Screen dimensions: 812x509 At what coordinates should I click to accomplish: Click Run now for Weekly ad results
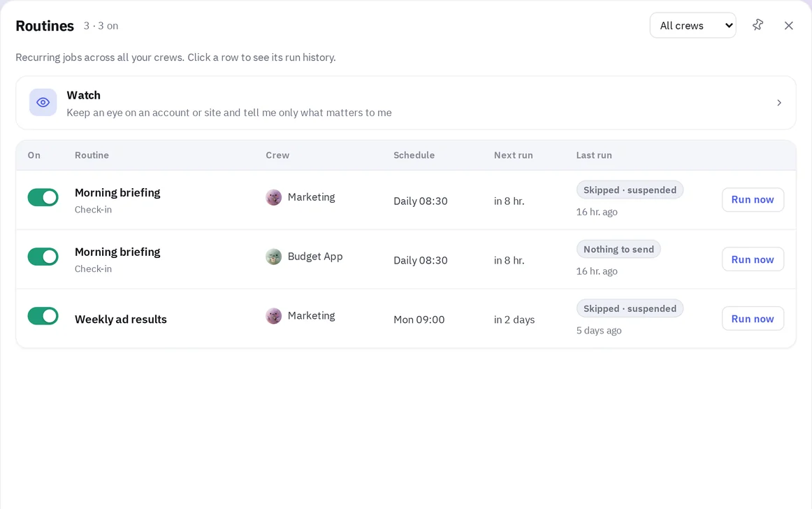coord(753,318)
